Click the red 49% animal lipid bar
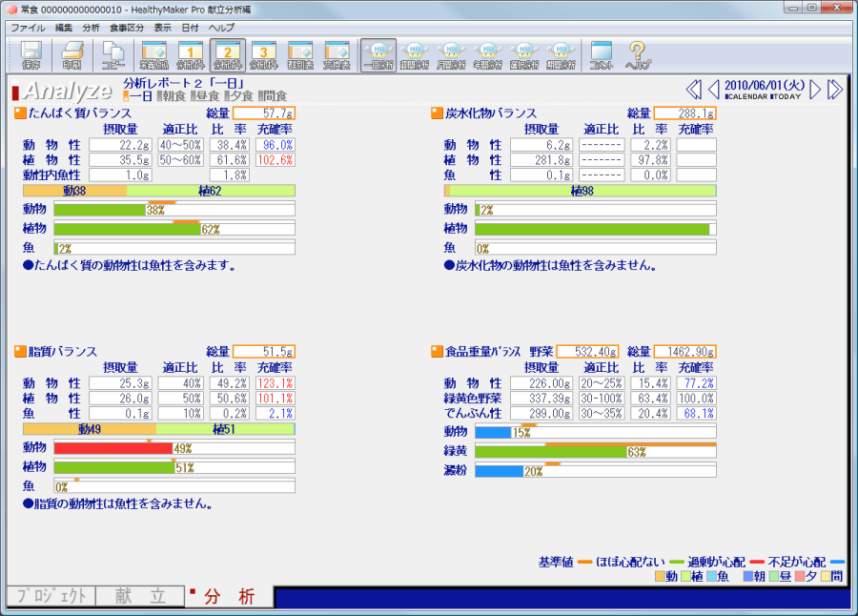The height and width of the screenshot is (616, 858). (x=113, y=448)
